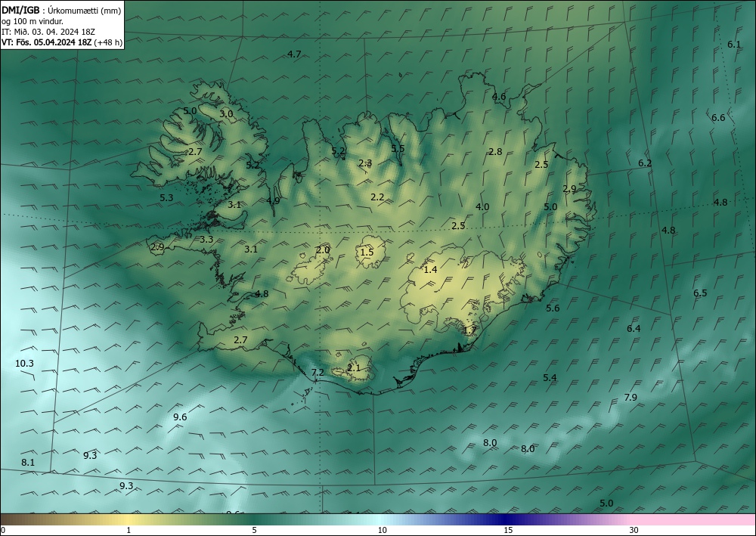
Task: Click the 3.0 value in the Westfjords
Action: pos(226,114)
